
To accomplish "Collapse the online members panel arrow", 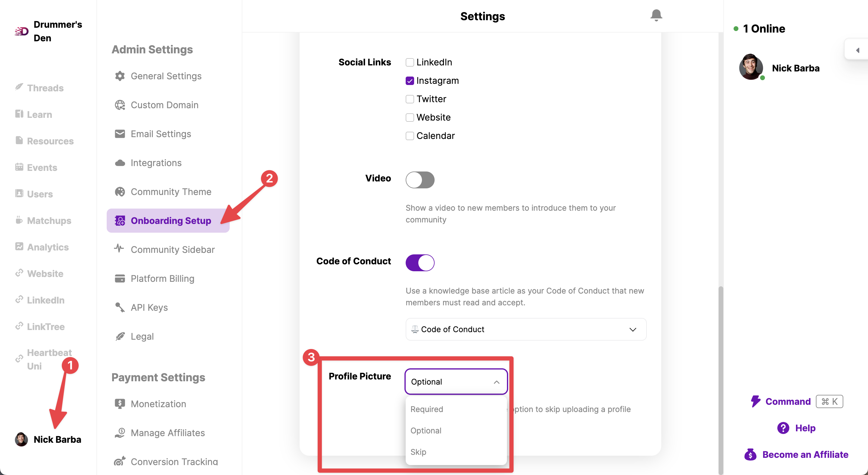I will pos(857,50).
